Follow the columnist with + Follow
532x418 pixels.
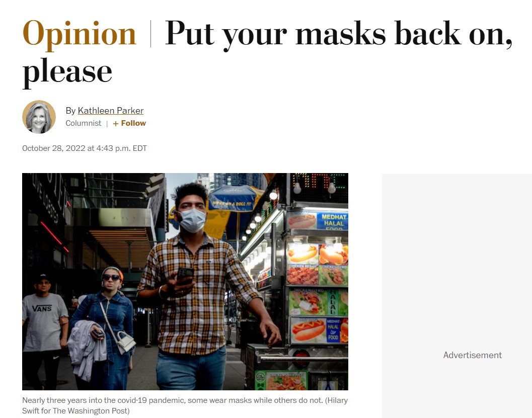pos(129,123)
